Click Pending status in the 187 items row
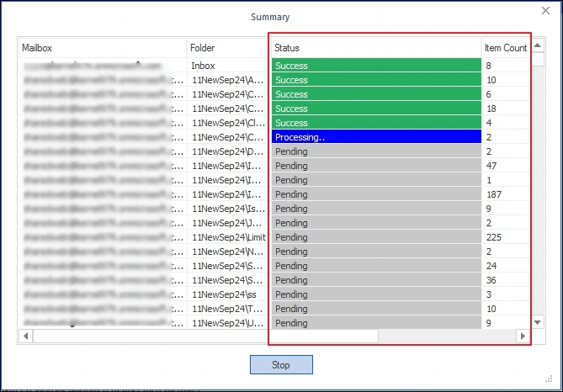The width and height of the screenshot is (563, 392). tap(376, 194)
